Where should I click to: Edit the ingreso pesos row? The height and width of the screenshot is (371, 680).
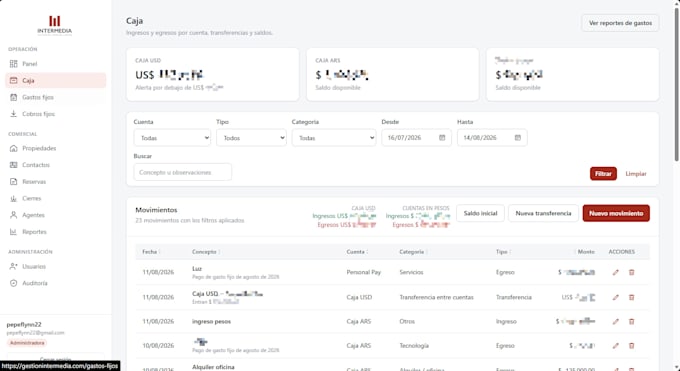[615, 322]
